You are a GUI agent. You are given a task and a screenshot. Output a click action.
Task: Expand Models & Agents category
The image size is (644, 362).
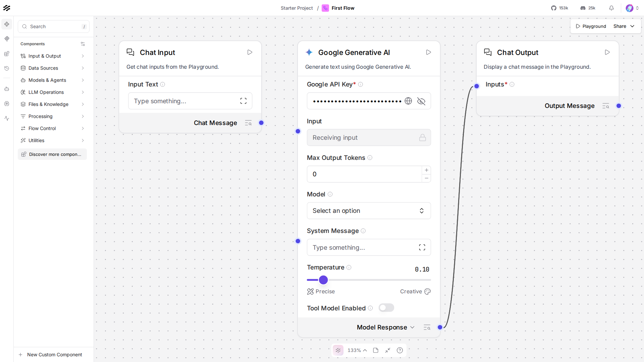tap(52, 80)
